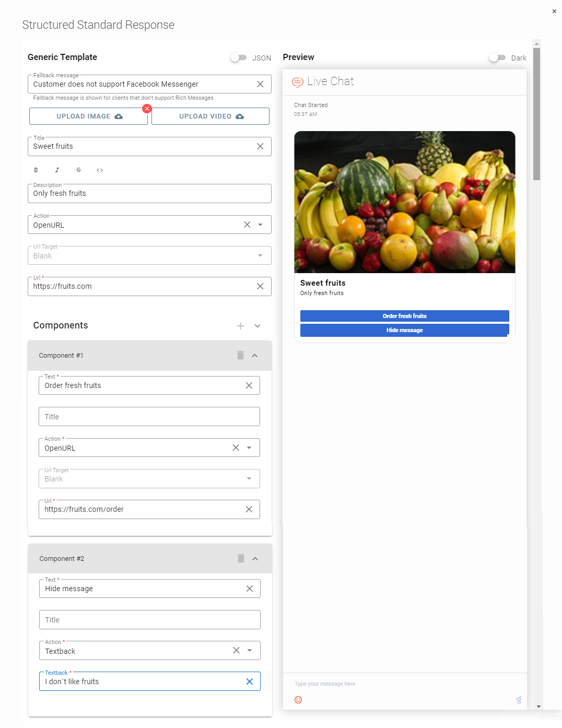562x728 pixels.
Task: Apply strikethrough formatting to title
Action: [x=78, y=170]
